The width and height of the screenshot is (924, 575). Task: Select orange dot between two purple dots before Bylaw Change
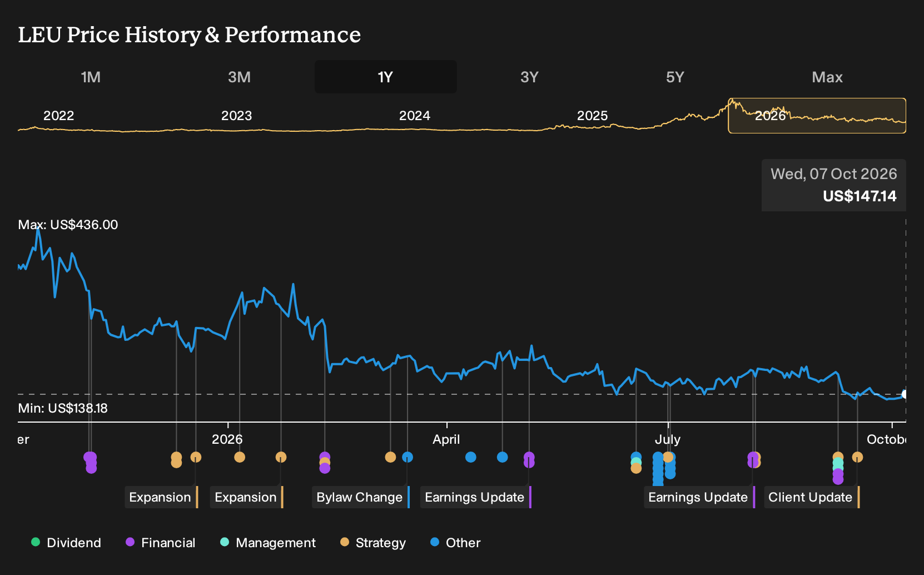[325, 462]
